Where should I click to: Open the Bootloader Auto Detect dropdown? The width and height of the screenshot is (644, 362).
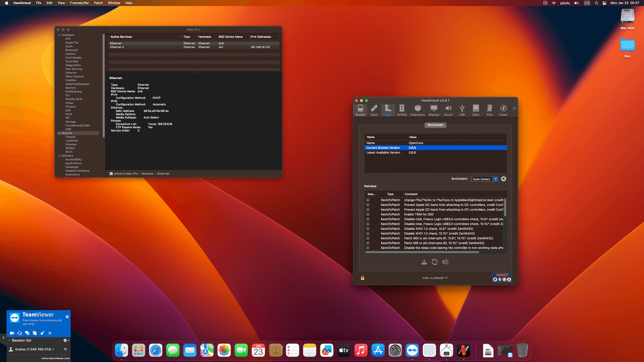pos(484,179)
